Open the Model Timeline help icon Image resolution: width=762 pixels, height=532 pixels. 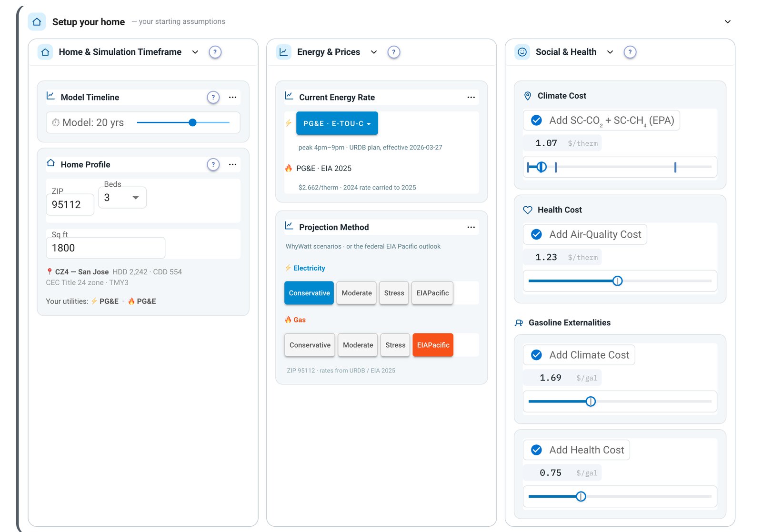pyautogui.click(x=213, y=97)
